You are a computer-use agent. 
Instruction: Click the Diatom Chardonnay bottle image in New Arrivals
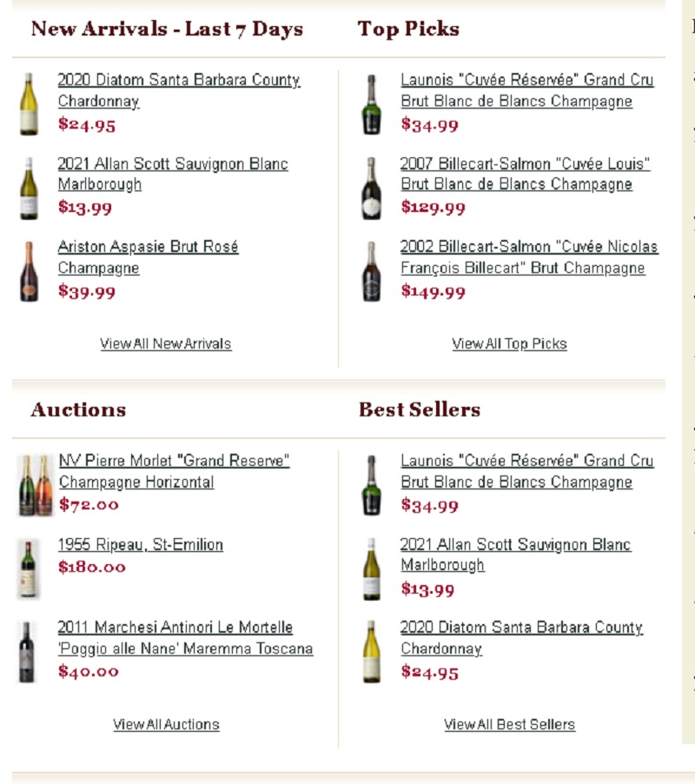coord(29,104)
